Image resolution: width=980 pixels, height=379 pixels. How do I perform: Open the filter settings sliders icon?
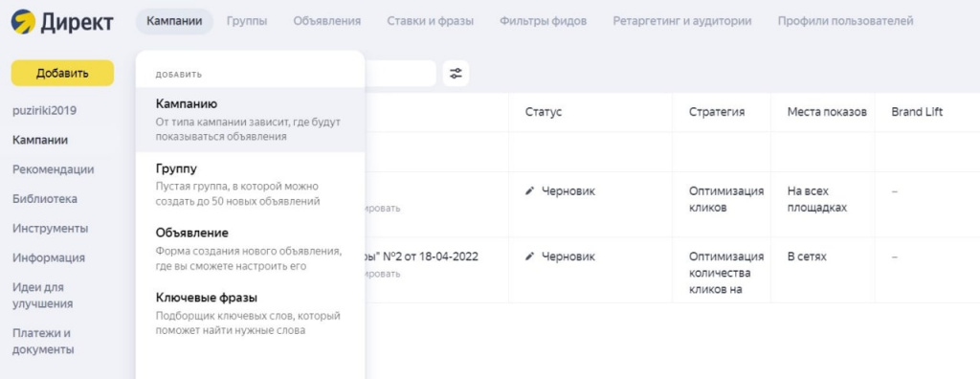click(457, 73)
